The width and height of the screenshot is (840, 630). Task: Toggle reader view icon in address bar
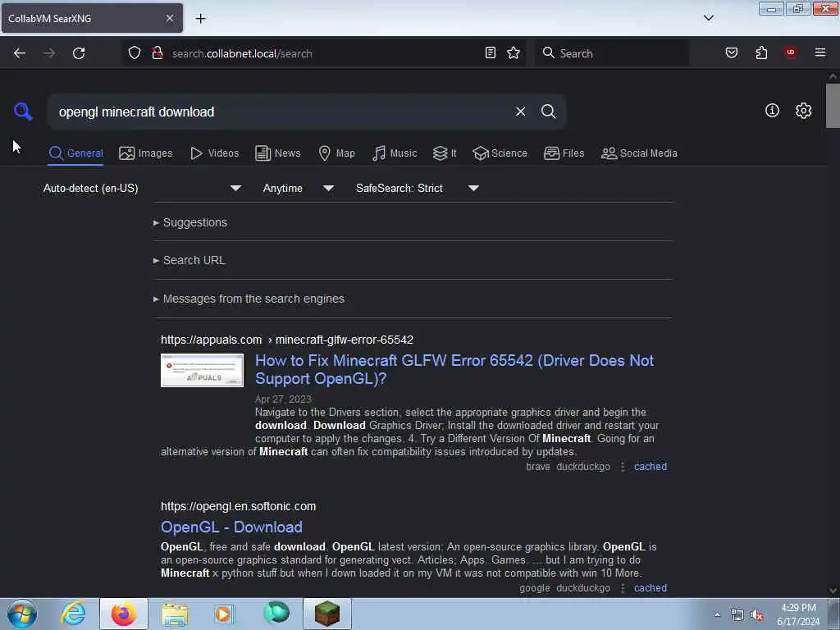[491, 52]
